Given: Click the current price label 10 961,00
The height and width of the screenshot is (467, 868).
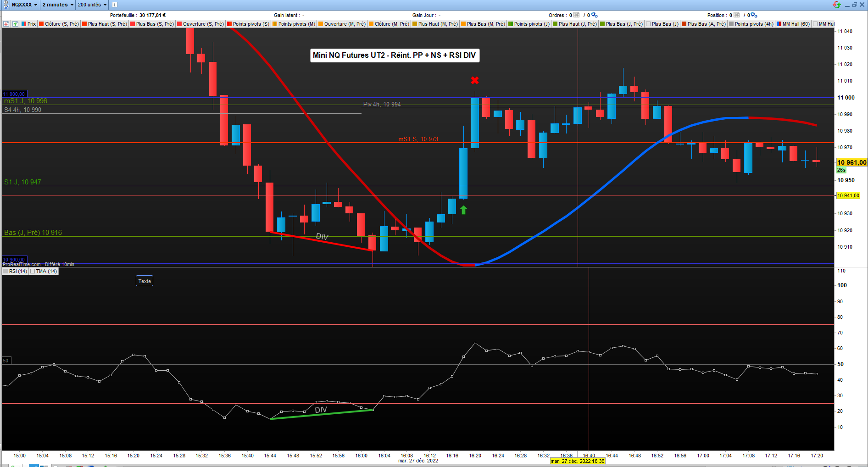Looking at the screenshot, I should pos(851,162).
